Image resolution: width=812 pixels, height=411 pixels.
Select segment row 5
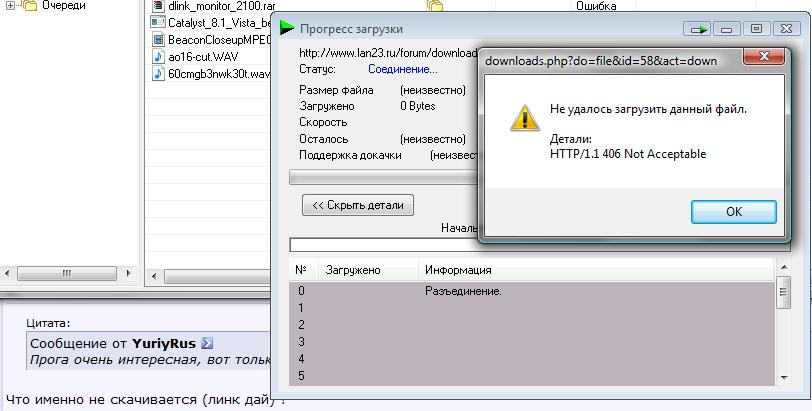(532, 376)
